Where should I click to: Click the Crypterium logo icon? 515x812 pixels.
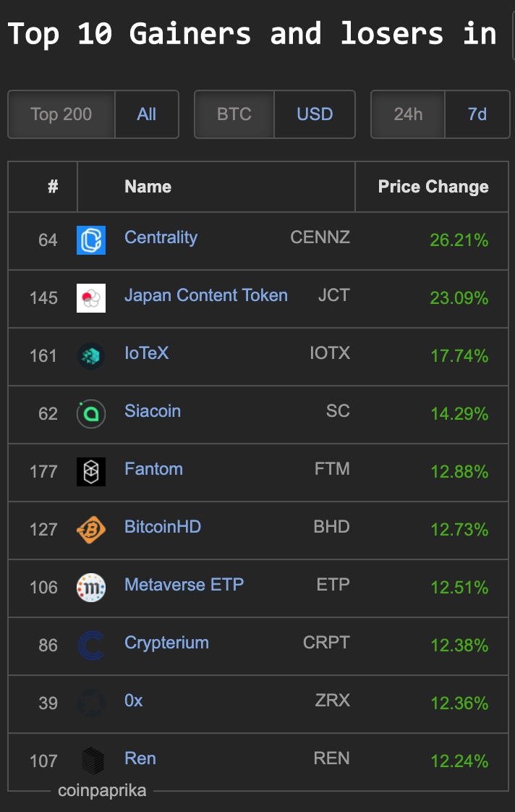(91, 646)
